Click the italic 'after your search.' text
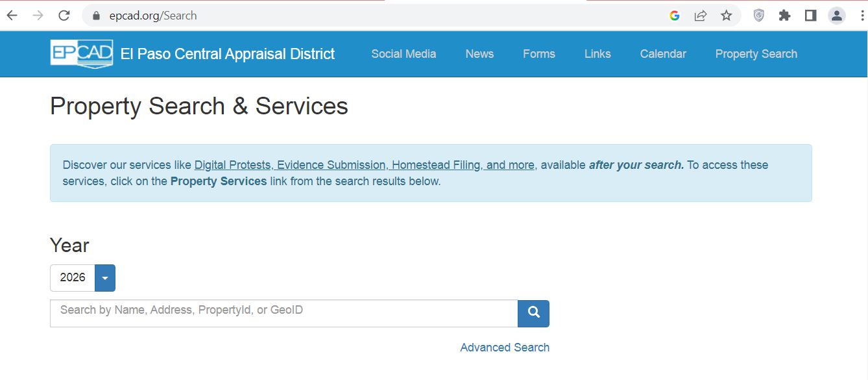This screenshot has width=868, height=380. point(636,165)
